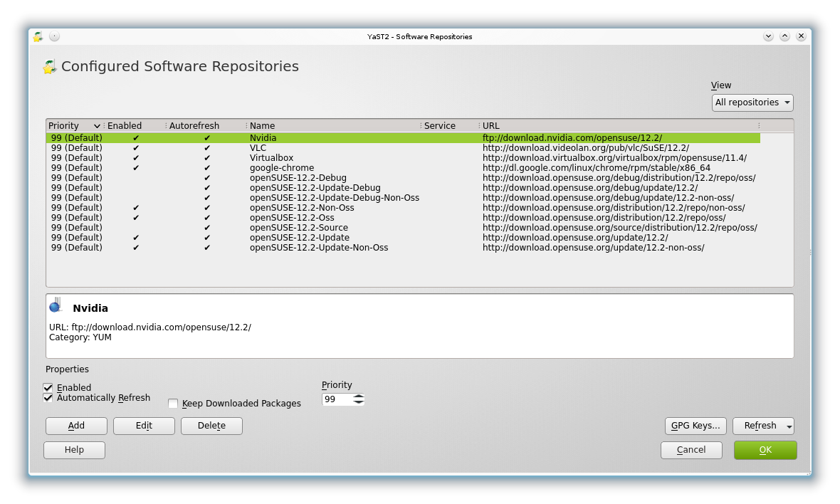This screenshot has height=504, width=840.
Task: Select the google-chrome repository name
Action: pos(282,167)
